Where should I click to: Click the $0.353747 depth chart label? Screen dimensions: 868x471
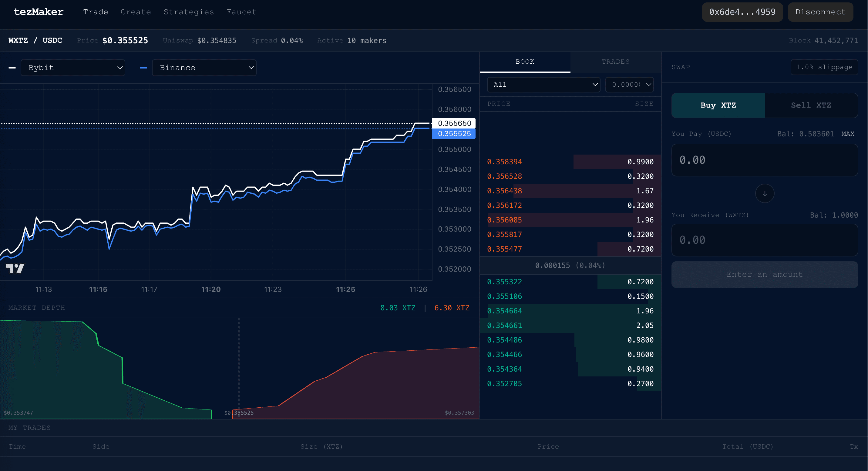[x=19, y=413]
